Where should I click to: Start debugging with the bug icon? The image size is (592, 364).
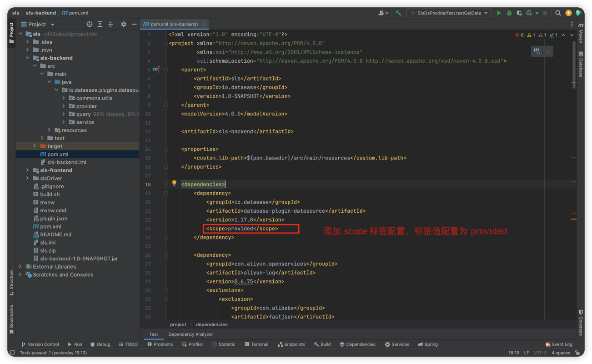tap(509, 13)
